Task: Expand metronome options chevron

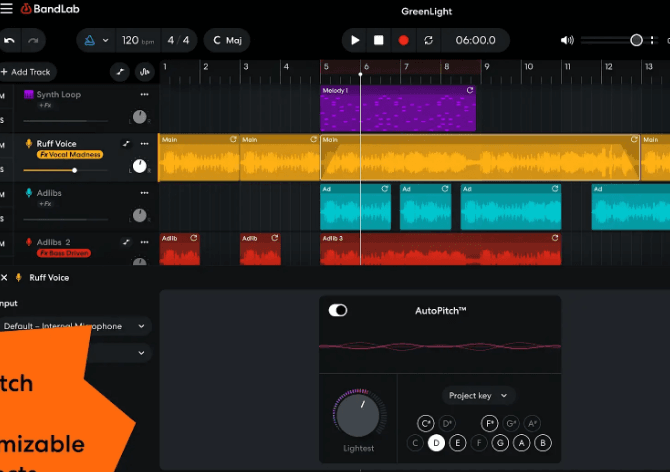Action: tap(106, 41)
